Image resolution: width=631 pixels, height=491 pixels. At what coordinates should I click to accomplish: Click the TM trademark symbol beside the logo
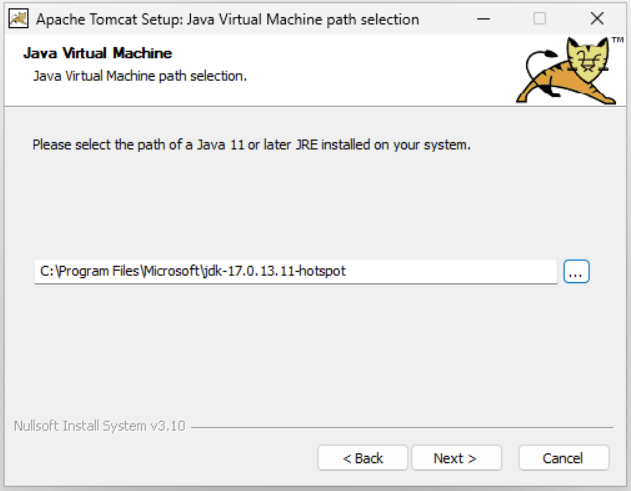[617, 43]
